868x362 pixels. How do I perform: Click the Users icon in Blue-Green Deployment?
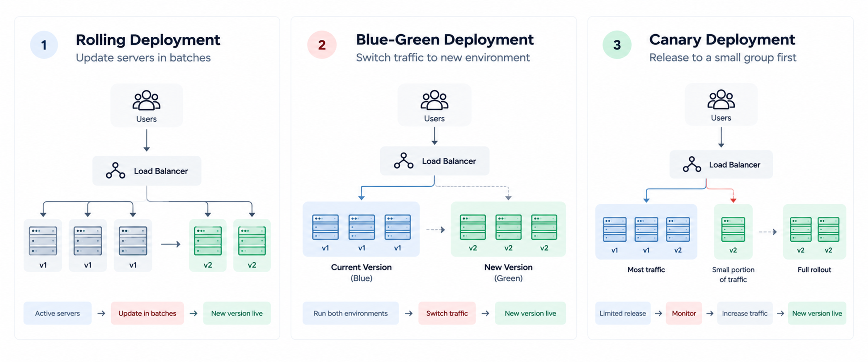(x=434, y=100)
